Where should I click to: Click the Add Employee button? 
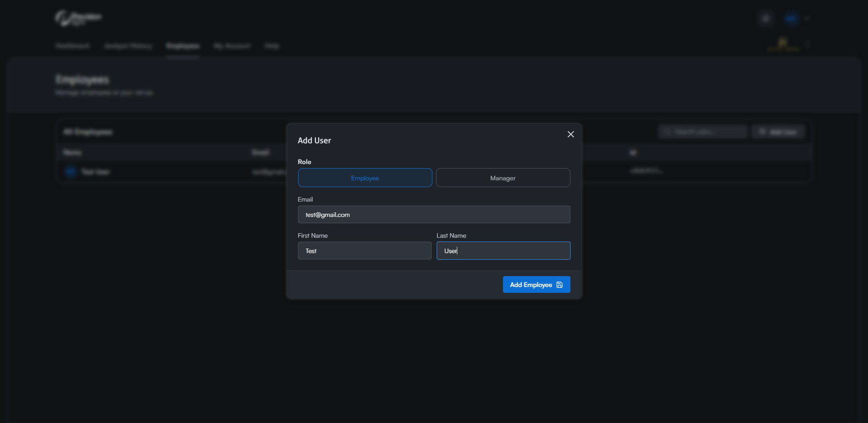coord(536,284)
